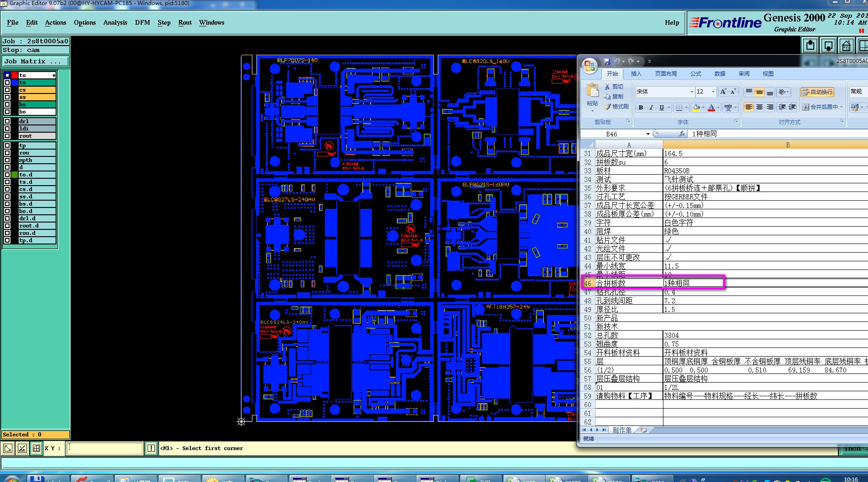This screenshot has height=482, width=868.
Task: Open the merge and center (合并后居中) dropdown arrow
Action: click(841, 107)
